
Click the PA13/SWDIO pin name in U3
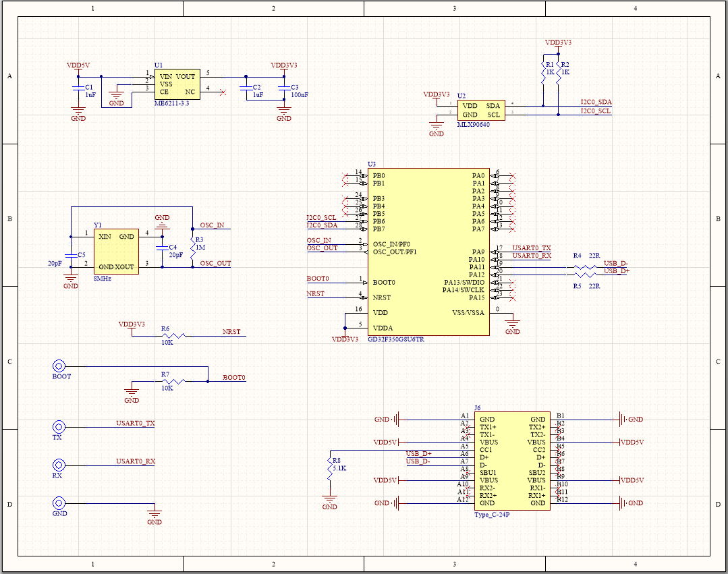tap(464, 282)
